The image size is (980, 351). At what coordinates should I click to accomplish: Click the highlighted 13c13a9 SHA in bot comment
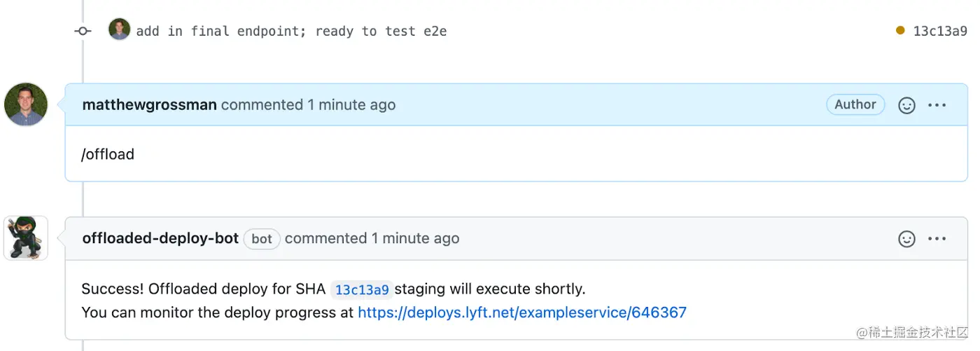pyautogui.click(x=362, y=289)
